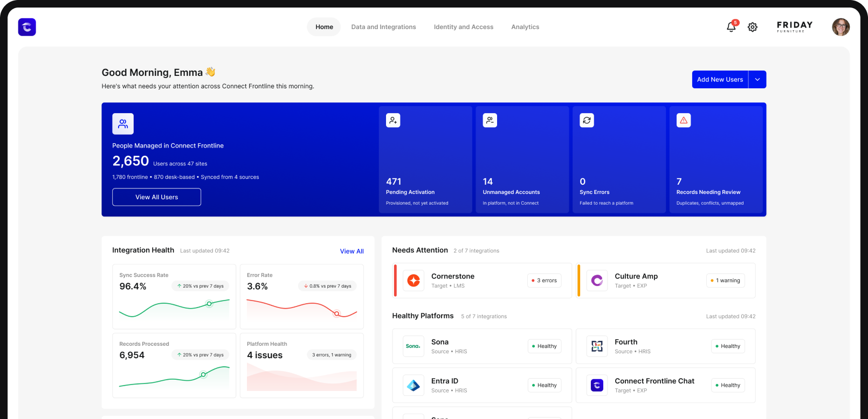Open the 471 Pending Activation card

tap(425, 159)
